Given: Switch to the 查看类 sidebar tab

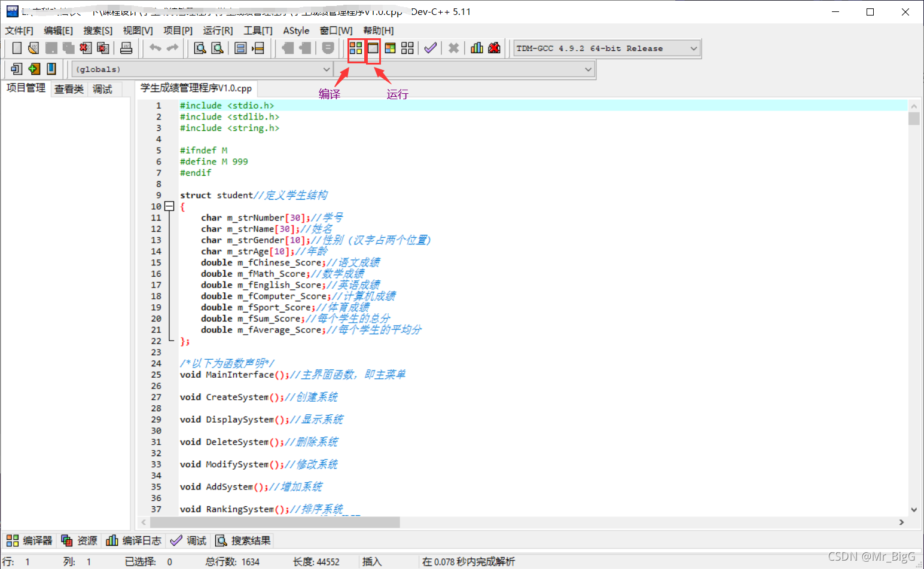Looking at the screenshot, I should [x=69, y=89].
